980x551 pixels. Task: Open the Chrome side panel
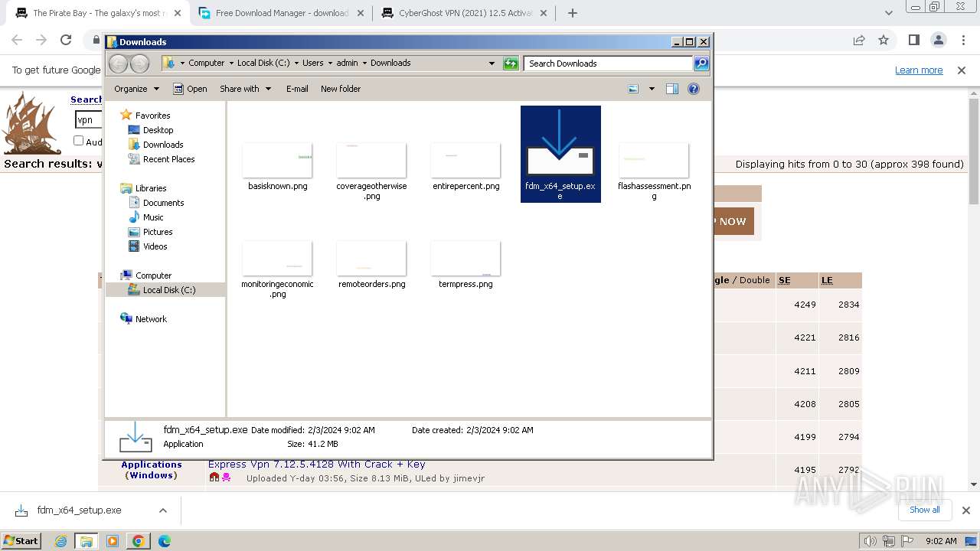coord(913,40)
